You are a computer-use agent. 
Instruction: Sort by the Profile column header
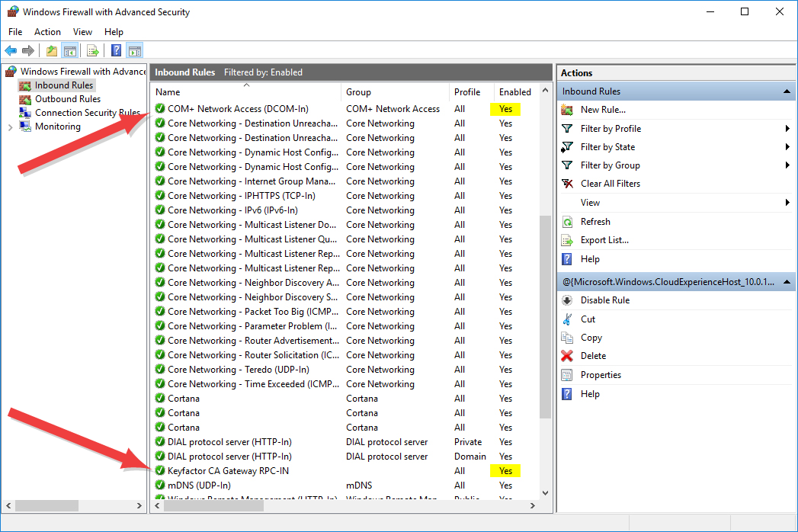pyautogui.click(x=471, y=91)
